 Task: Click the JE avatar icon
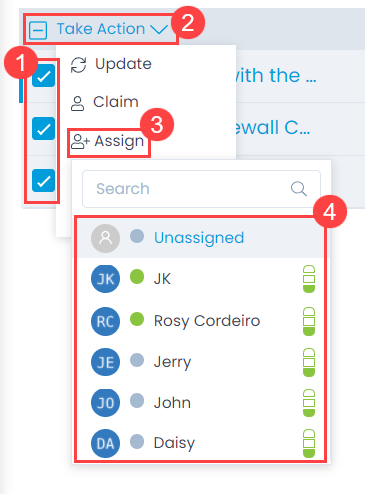pyautogui.click(x=105, y=362)
